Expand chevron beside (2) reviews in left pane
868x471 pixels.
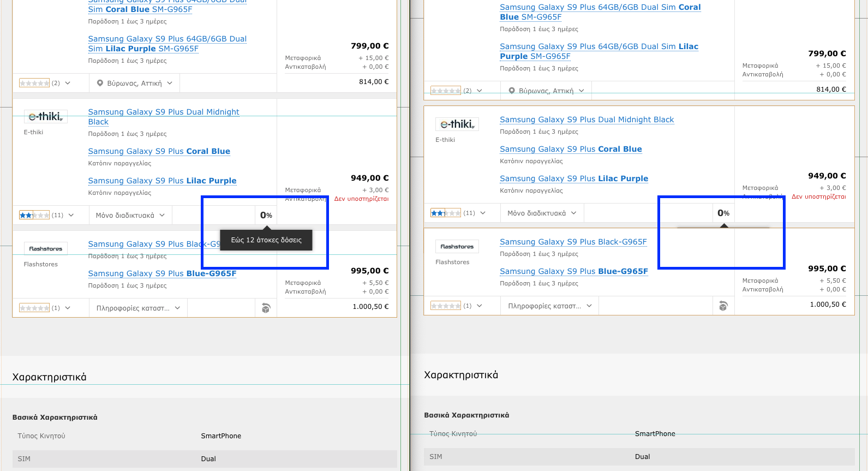(x=68, y=83)
